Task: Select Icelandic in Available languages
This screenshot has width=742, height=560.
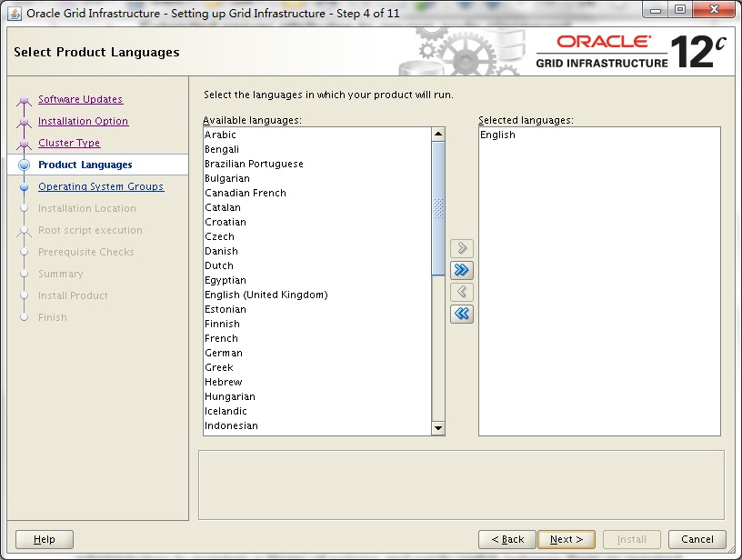Action: tap(317, 411)
